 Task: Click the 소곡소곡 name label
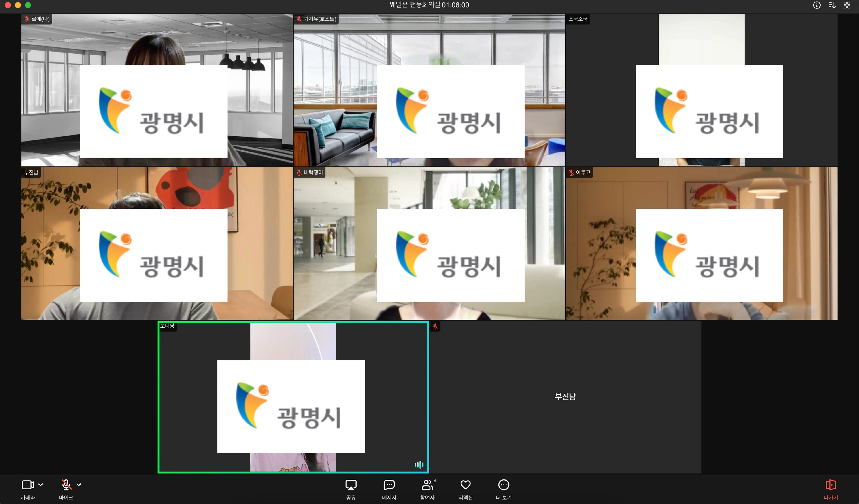click(578, 19)
